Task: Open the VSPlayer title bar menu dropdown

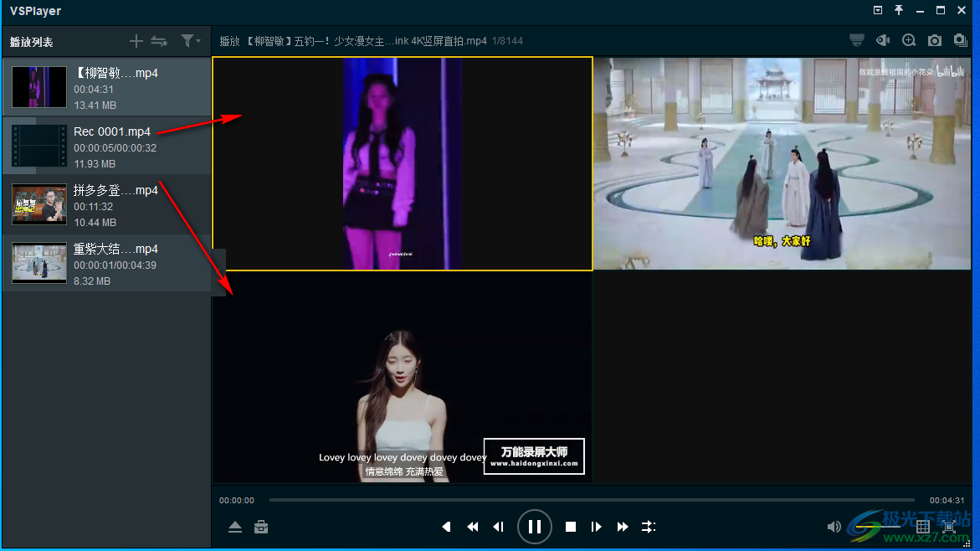Action: pyautogui.click(x=878, y=10)
